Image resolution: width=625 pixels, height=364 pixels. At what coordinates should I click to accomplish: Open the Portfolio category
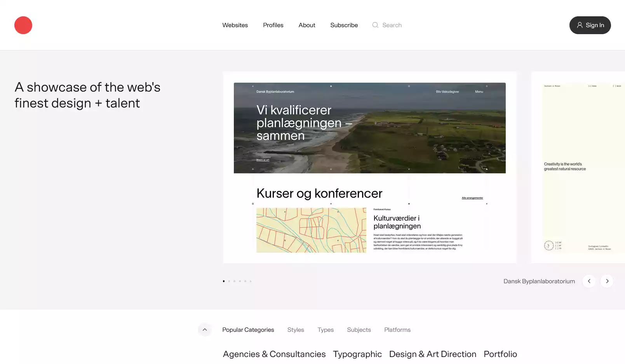[x=500, y=354]
